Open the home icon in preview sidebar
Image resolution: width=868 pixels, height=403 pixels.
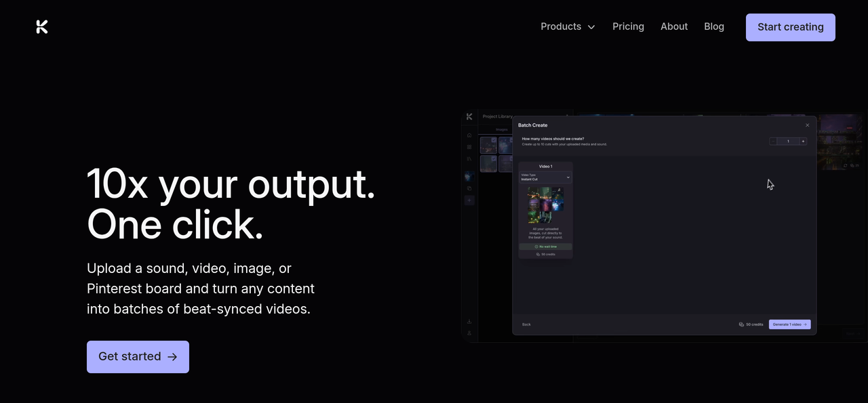coord(469,135)
